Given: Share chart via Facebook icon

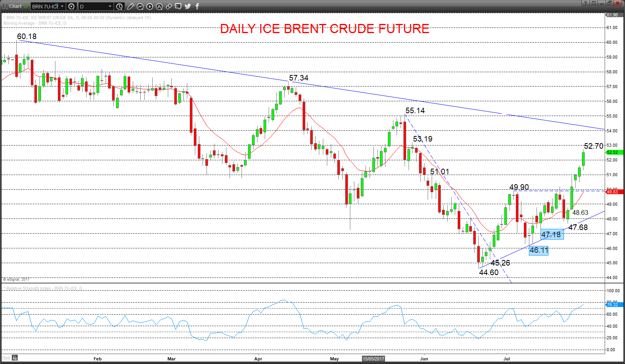Looking at the screenshot, I should coord(197,6).
